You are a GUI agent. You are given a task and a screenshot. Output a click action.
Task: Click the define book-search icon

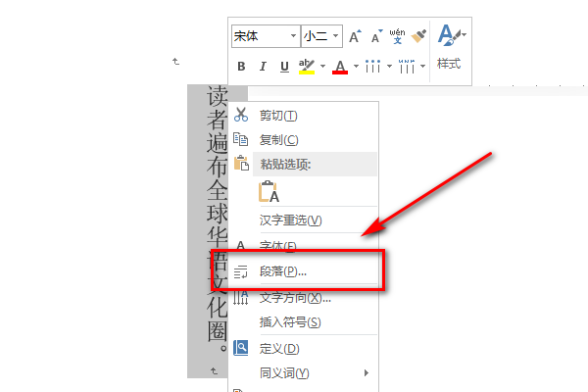(241, 348)
